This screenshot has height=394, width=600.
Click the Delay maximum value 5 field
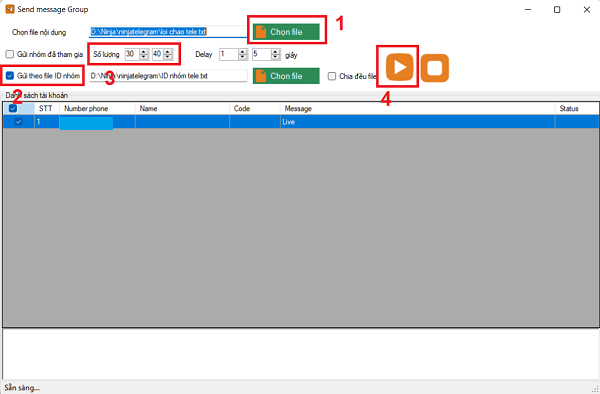pos(261,54)
